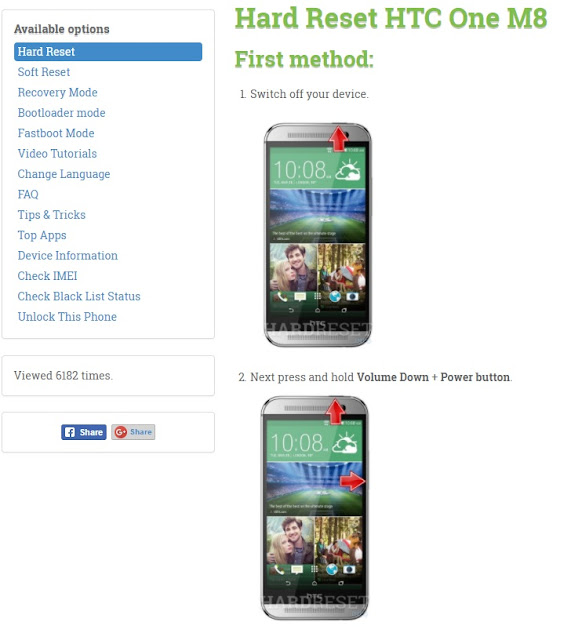Open Device Information link
582x640 pixels.
tap(68, 256)
